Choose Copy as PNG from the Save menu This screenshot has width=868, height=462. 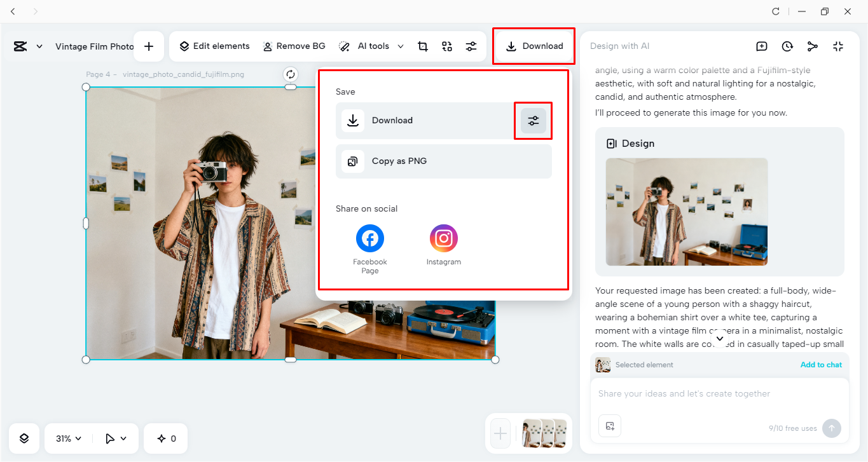443,161
